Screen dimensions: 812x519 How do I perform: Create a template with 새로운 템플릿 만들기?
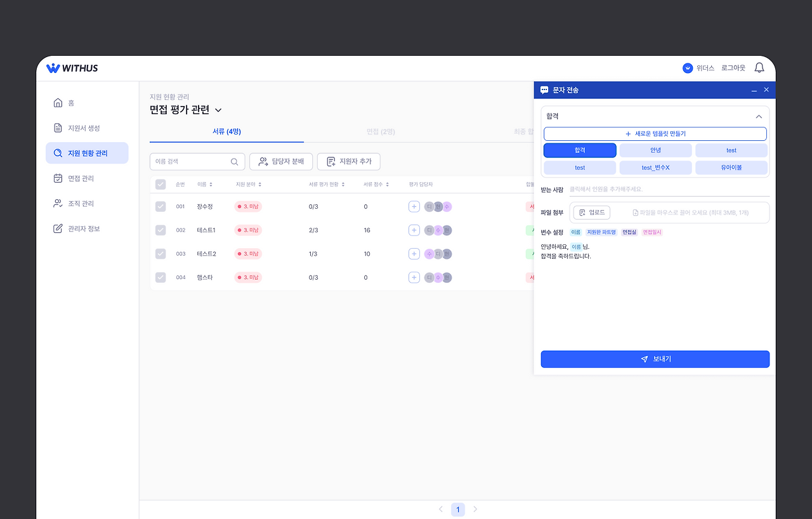point(655,134)
